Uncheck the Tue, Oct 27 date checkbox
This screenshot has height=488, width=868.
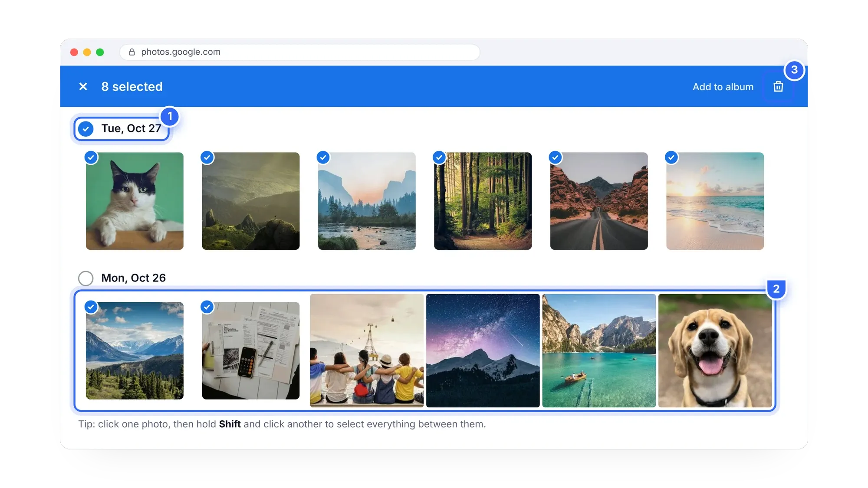click(x=86, y=129)
